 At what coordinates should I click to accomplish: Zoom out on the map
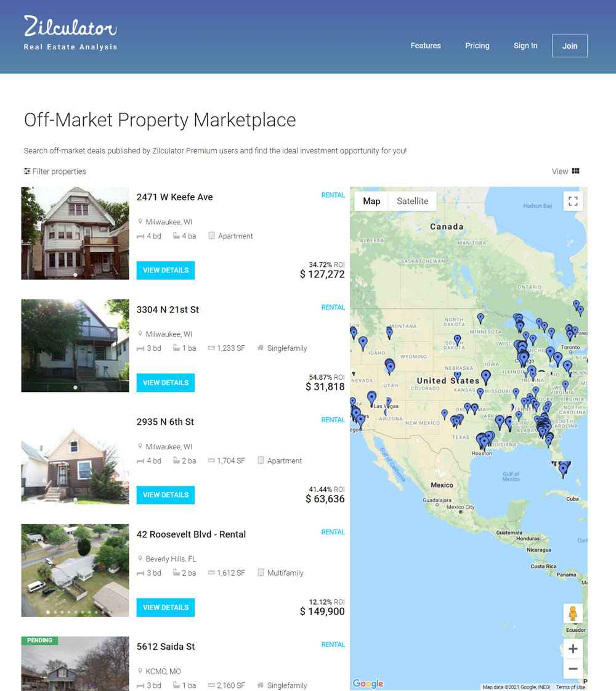572,669
